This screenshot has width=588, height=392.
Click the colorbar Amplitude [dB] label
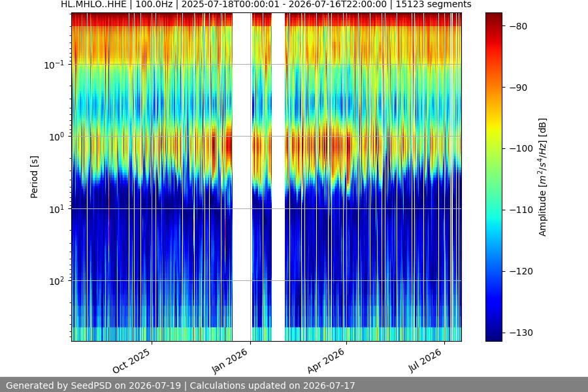[543, 177]
